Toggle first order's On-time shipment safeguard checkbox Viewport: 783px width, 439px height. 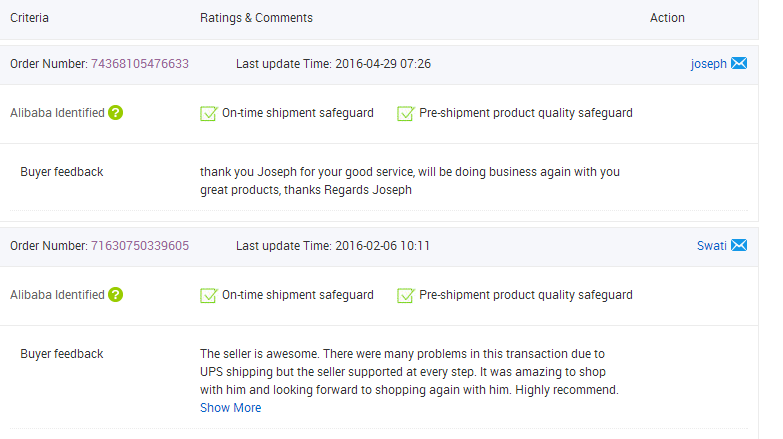point(209,114)
